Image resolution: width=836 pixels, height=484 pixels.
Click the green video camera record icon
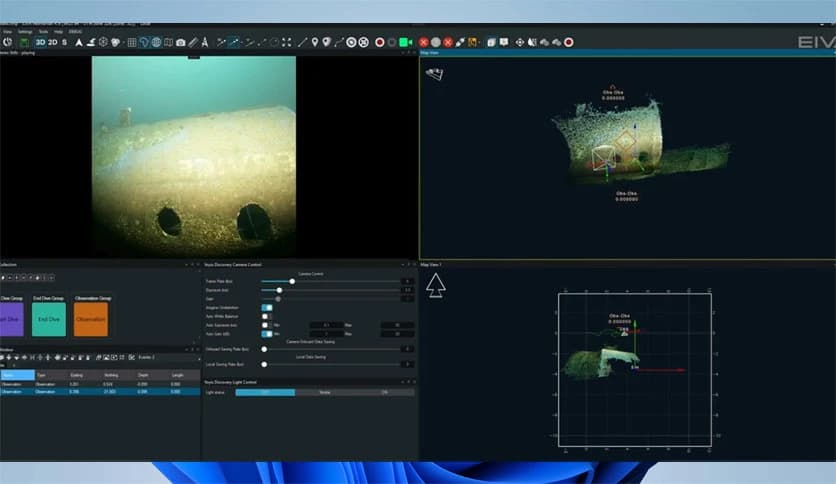(x=406, y=42)
